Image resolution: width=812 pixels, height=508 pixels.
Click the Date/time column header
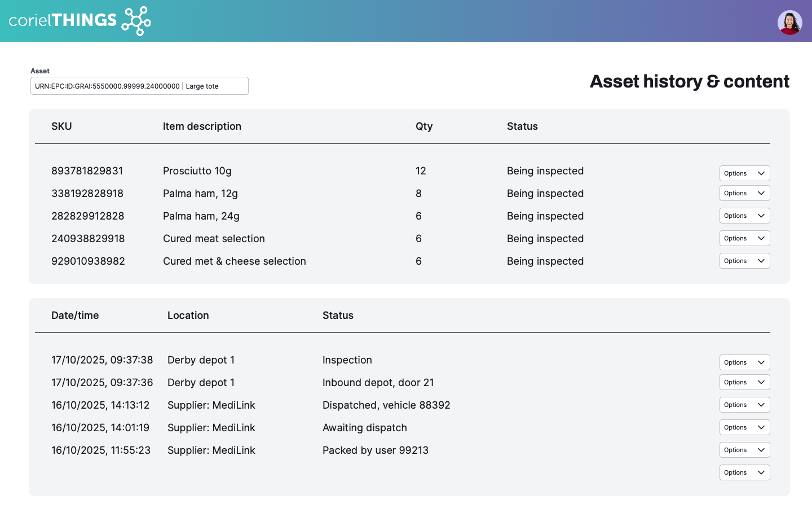(x=75, y=316)
